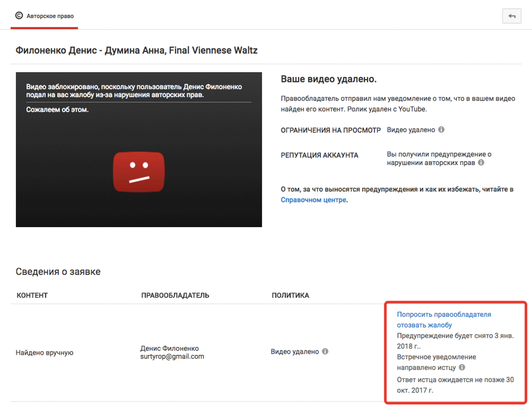Click info icon in ПОЛИТИКА column row
The image size is (532, 415).
coord(325,351)
